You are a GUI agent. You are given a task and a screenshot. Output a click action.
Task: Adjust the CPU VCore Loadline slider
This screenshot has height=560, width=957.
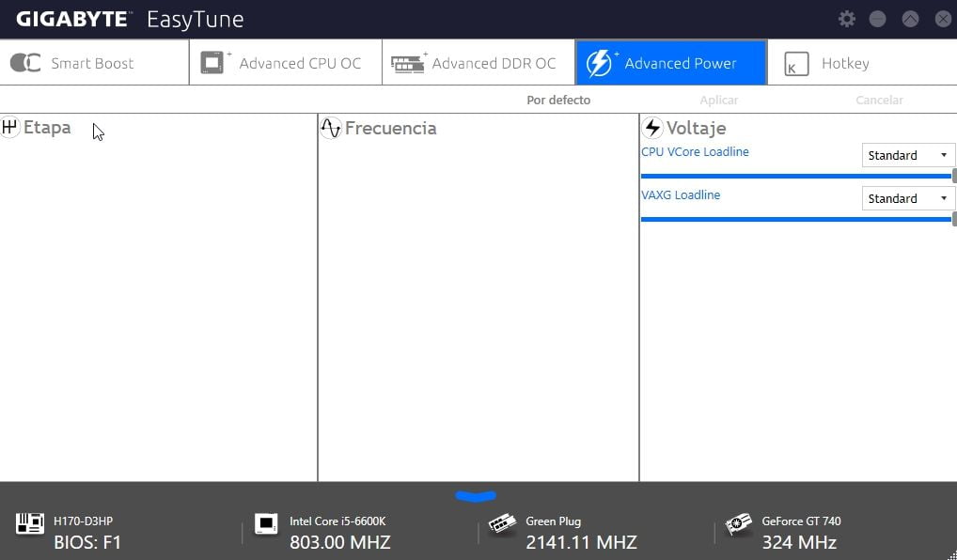coord(798,176)
